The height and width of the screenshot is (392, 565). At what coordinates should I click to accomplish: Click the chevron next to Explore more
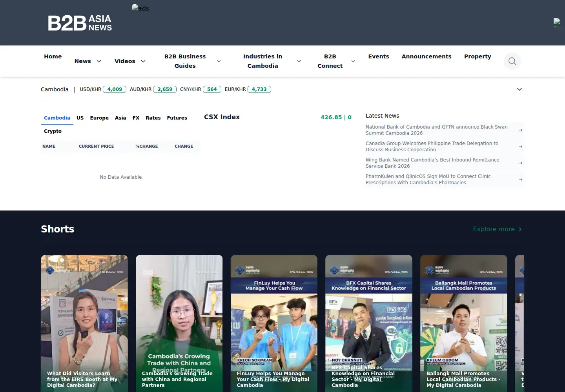(520, 229)
